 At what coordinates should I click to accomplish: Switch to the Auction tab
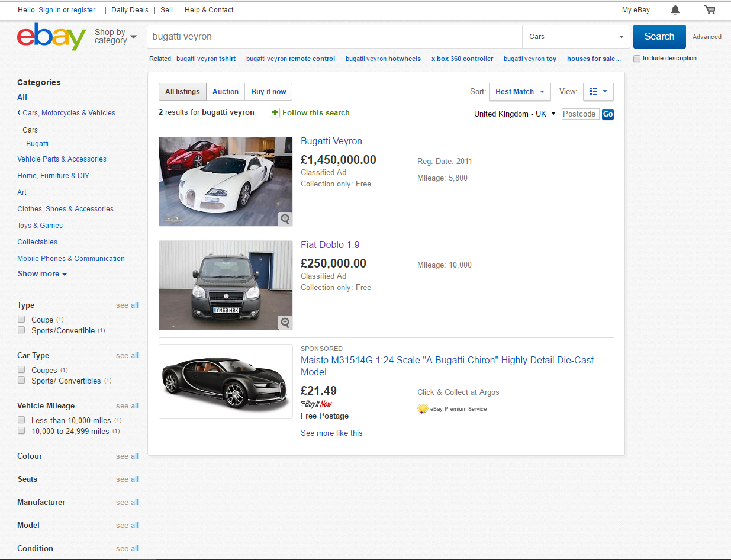coord(226,92)
